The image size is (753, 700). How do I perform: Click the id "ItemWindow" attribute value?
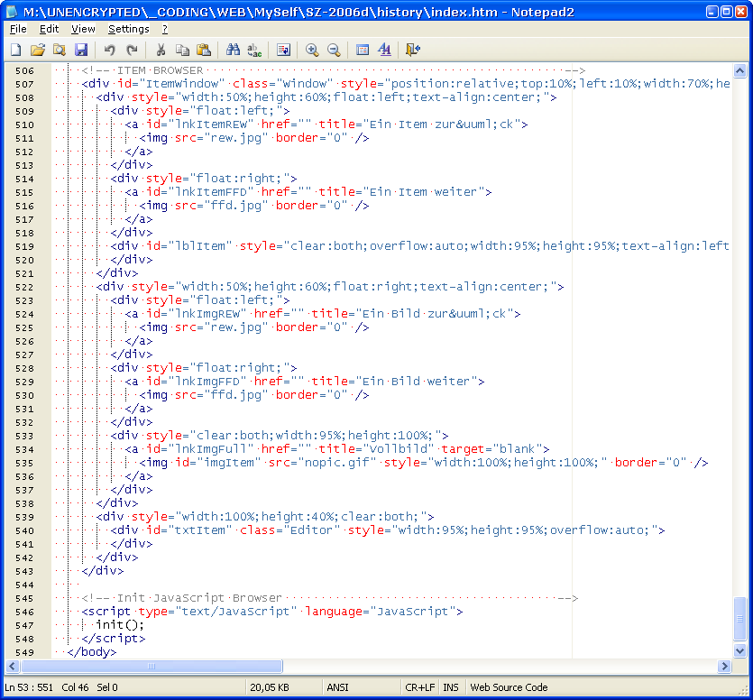click(x=182, y=84)
